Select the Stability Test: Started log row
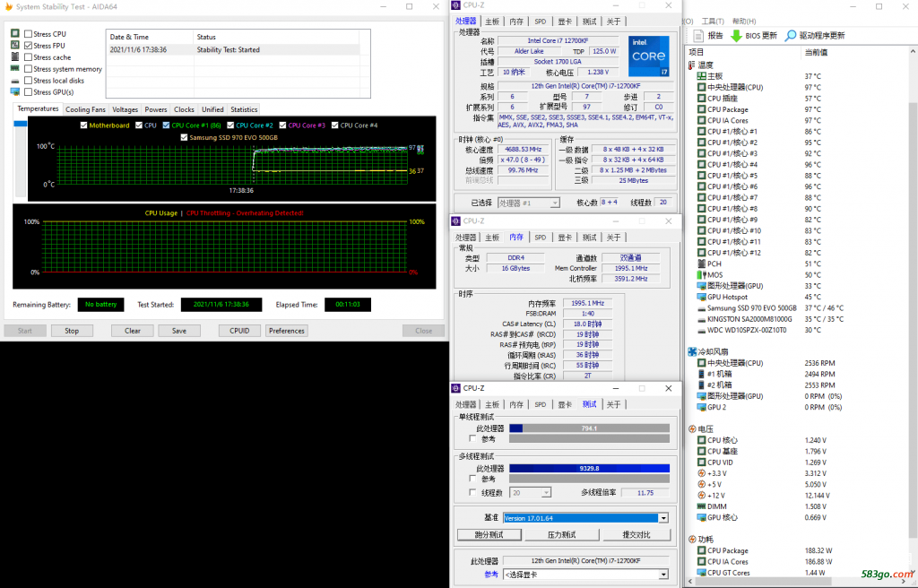Screen dimensions: 918x588 [233, 50]
